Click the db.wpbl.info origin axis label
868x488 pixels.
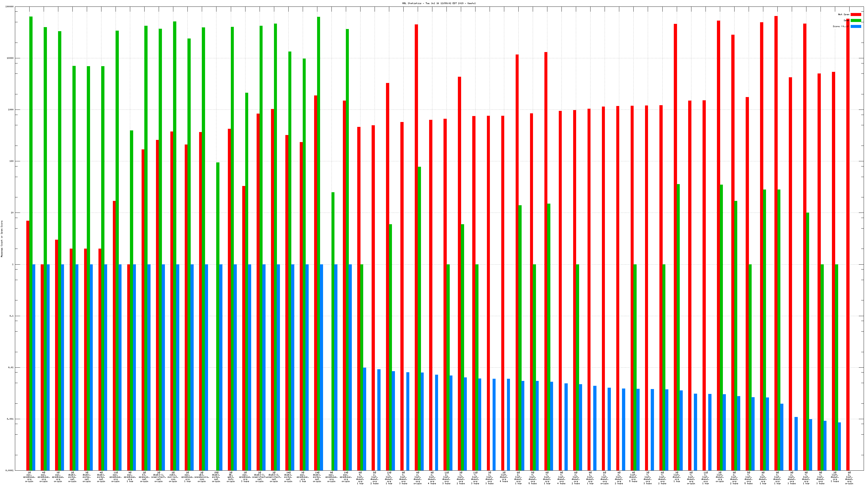click(231, 477)
